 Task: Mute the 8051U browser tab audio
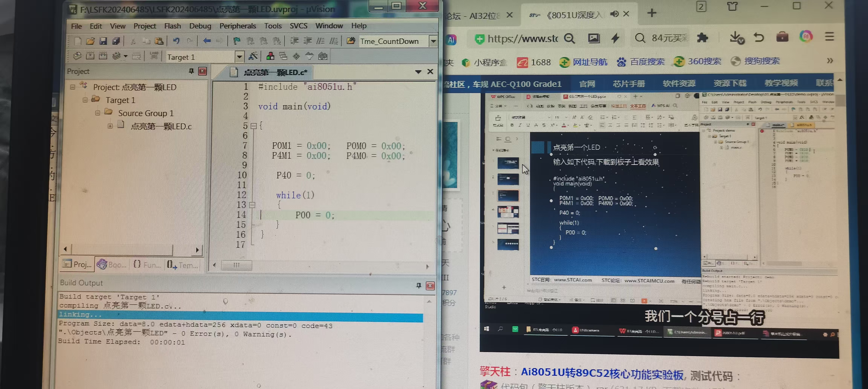[614, 14]
